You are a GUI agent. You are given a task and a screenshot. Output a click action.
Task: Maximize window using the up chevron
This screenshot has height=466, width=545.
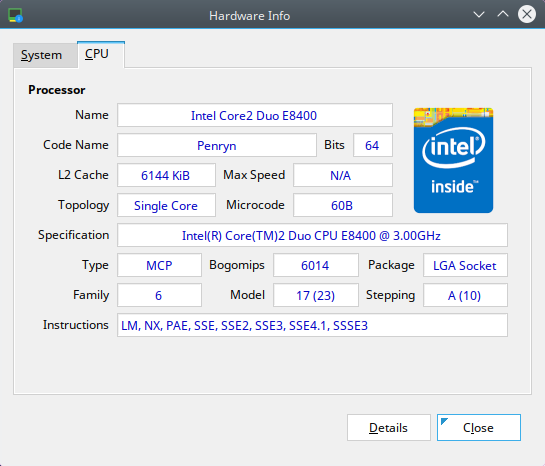point(503,15)
